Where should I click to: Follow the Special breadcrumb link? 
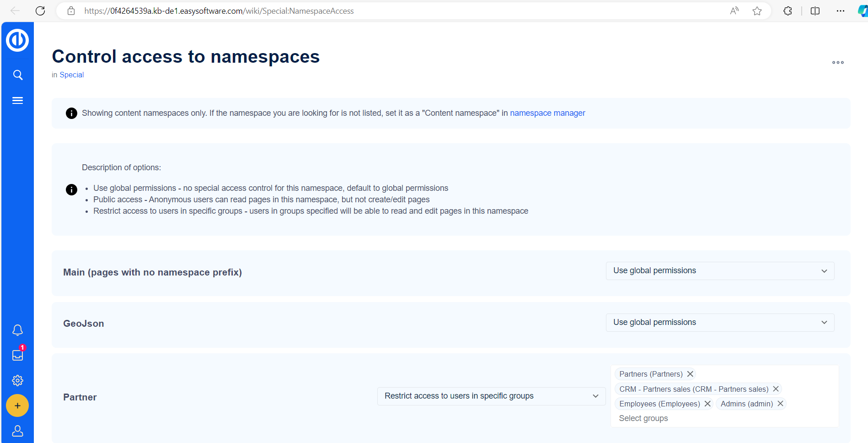point(72,75)
